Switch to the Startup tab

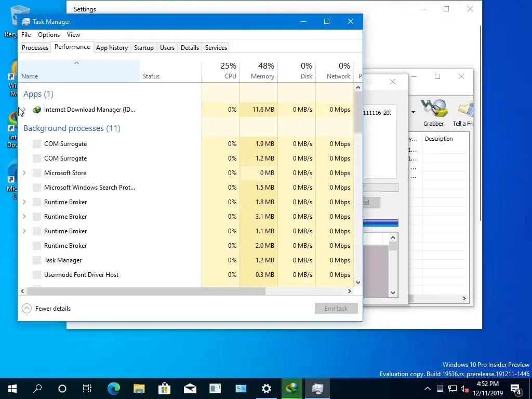(144, 48)
